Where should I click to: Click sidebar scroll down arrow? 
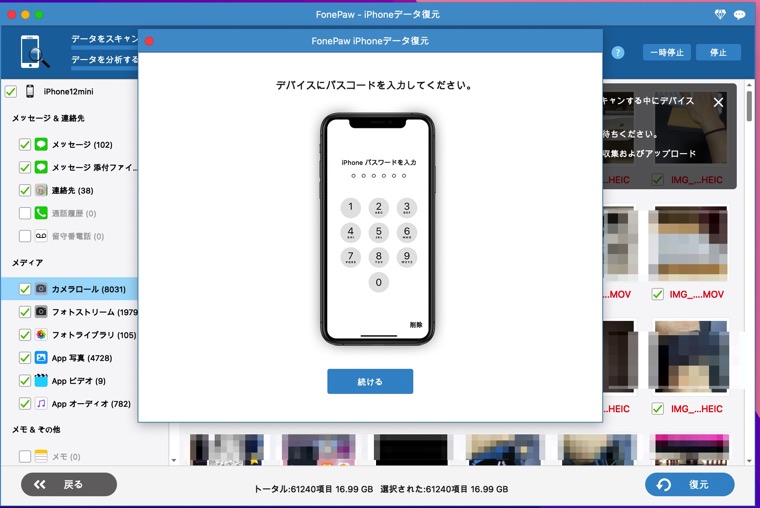[x=174, y=460]
